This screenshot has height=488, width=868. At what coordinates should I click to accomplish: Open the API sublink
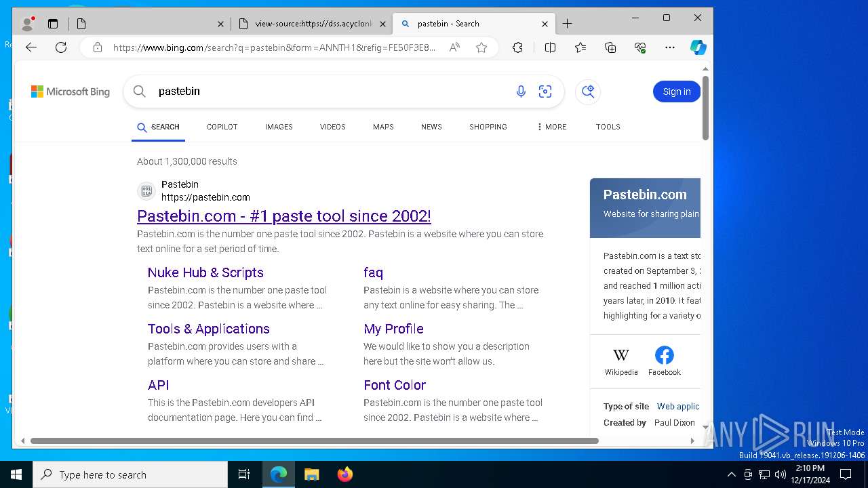159,385
